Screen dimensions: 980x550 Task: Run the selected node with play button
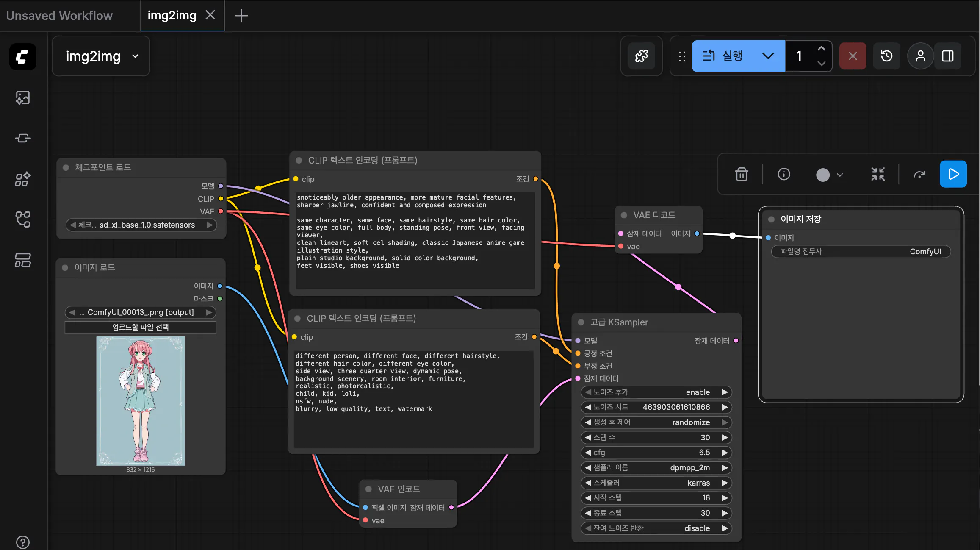click(x=953, y=174)
